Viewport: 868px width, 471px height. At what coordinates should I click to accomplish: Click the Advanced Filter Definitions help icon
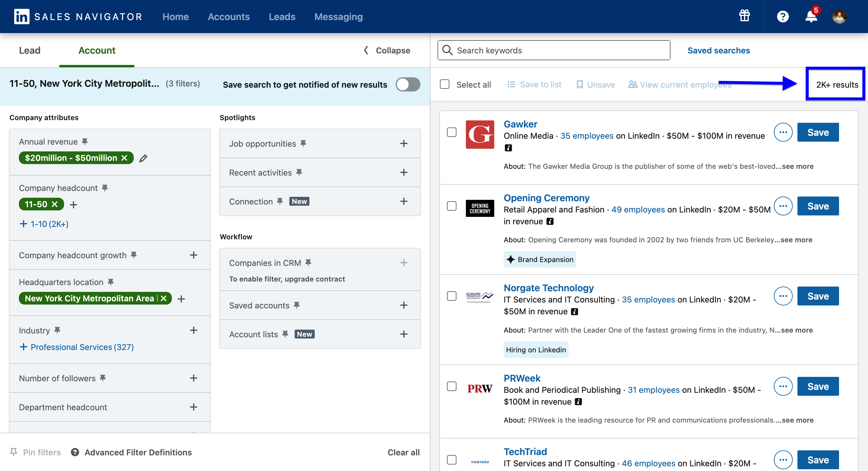(x=75, y=452)
